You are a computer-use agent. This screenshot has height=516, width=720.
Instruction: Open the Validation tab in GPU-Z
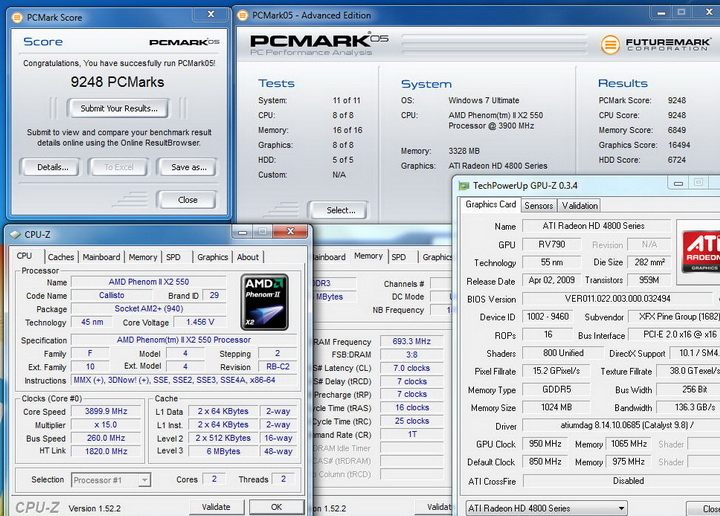pos(579,206)
